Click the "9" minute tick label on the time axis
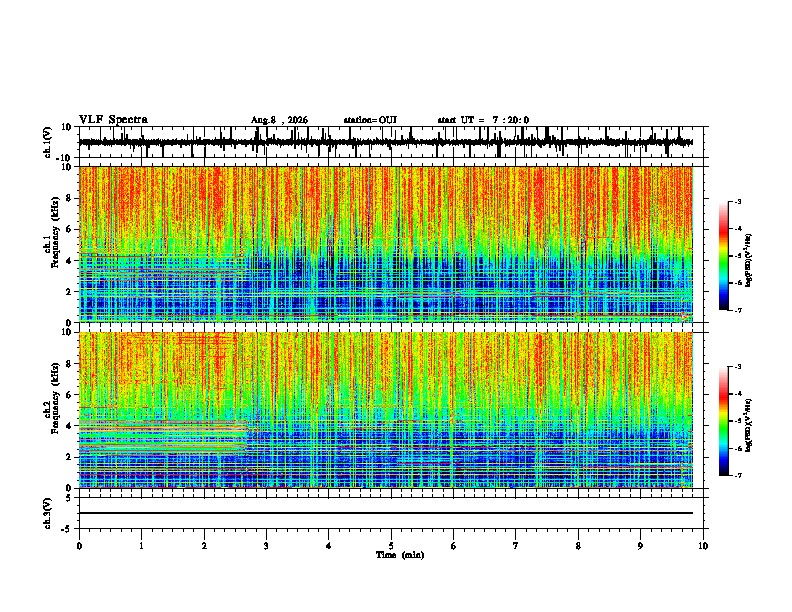Image resolution: width=792 pixels, height=612 pixels. [640, 546]
